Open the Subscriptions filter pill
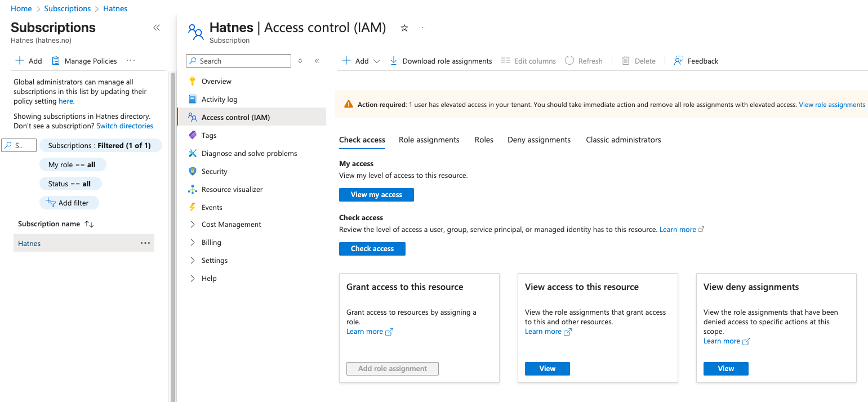The height and width of the screenshot is (402, 868). pos(100,145)
